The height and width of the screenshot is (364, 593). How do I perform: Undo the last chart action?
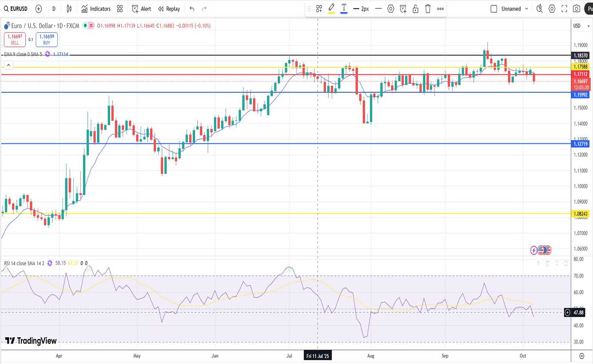192,9
